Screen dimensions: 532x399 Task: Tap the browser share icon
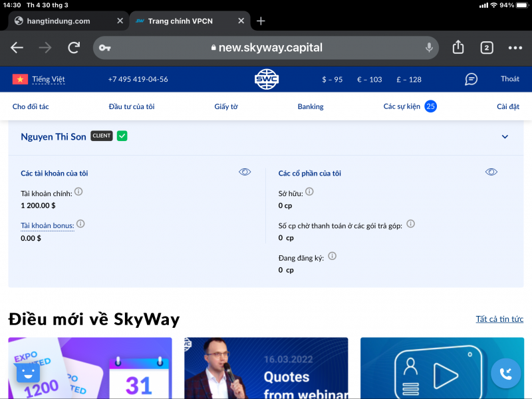[458, 47]
